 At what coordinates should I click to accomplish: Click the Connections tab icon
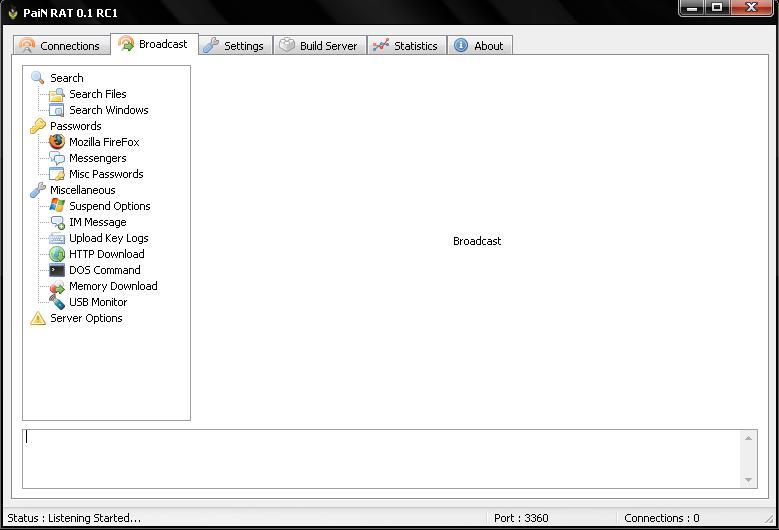(27, 46)
